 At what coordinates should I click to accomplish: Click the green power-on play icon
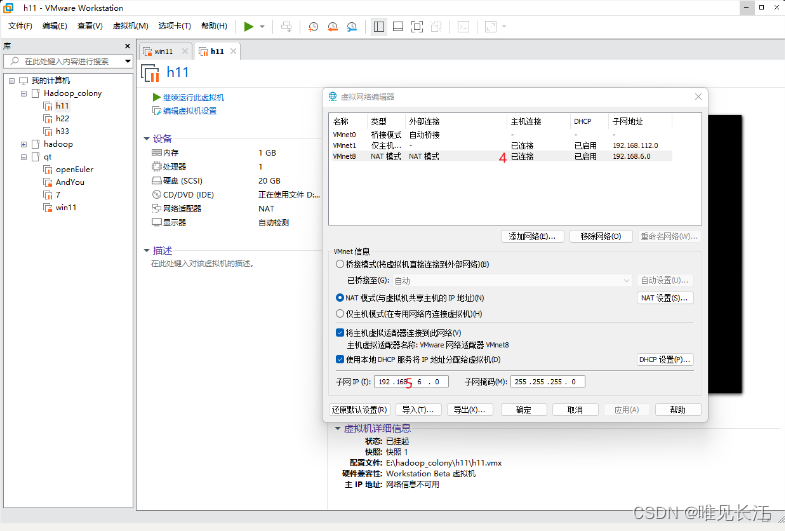point(248,27)
